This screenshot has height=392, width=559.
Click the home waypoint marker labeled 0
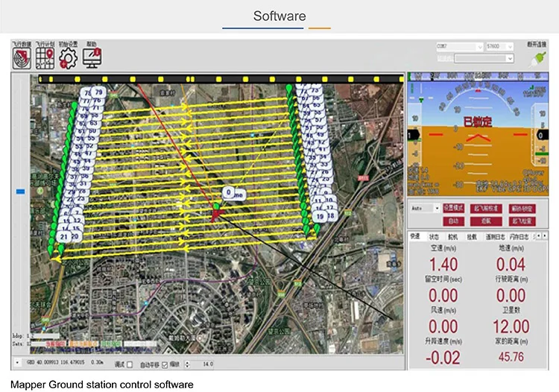coord(229,192)
